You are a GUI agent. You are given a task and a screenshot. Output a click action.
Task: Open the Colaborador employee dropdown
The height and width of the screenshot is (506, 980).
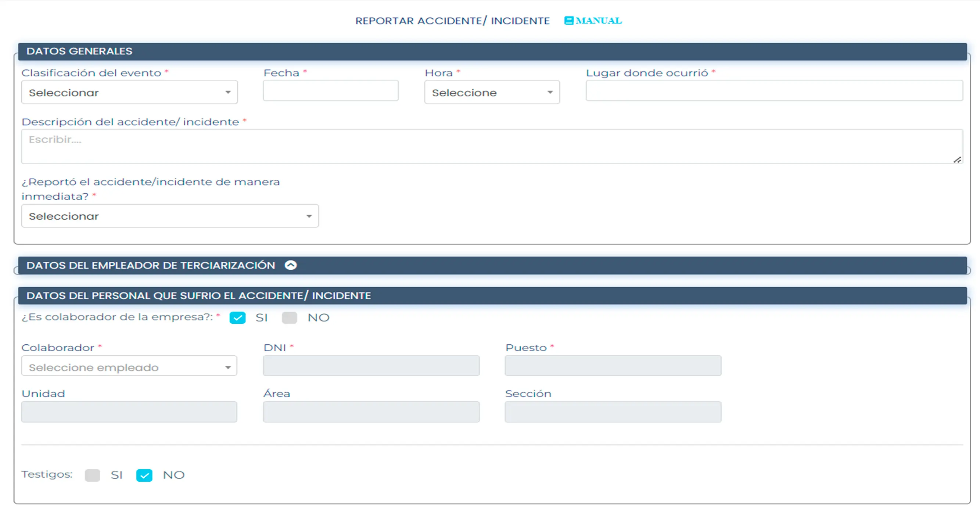(x=129, y=366)
